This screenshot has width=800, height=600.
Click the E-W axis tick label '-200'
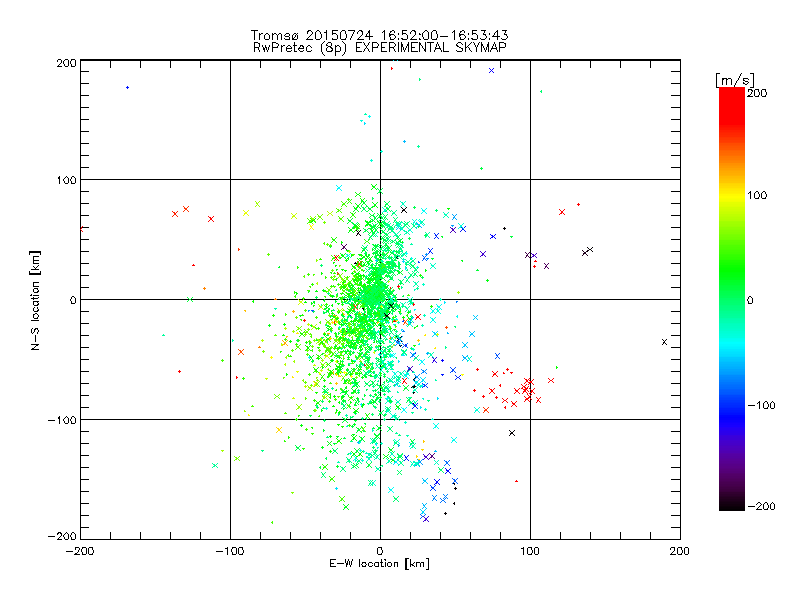tap(80, 551)
